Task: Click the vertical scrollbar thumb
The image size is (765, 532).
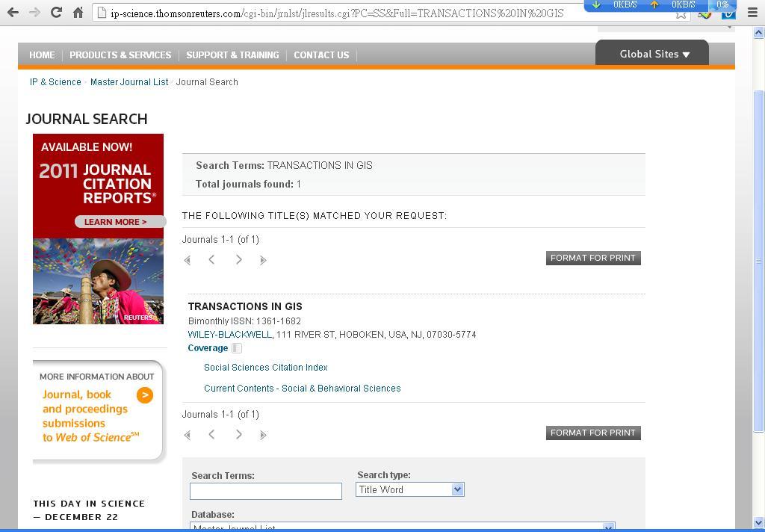Action: [759, 261]
